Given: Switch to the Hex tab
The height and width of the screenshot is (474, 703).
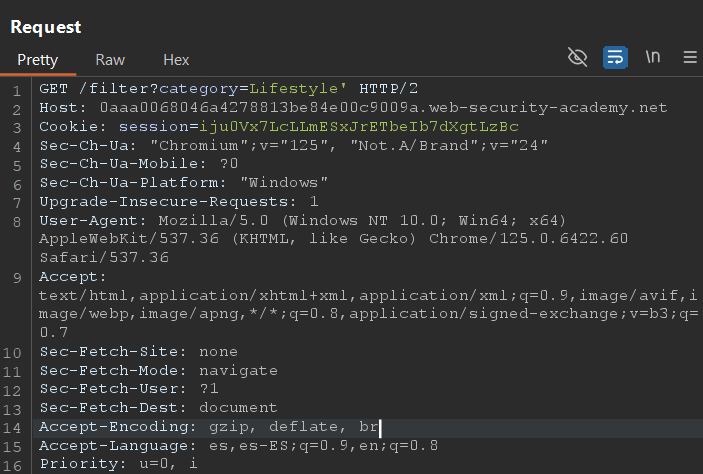Looking at the screenshot, I should click(176, 60).
